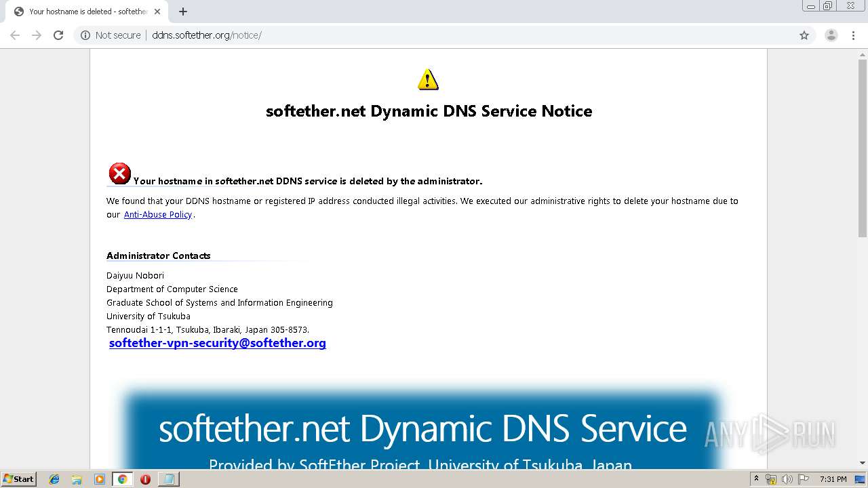
Task: Click scrollbar up arrow
Action: tap(863, 54)
